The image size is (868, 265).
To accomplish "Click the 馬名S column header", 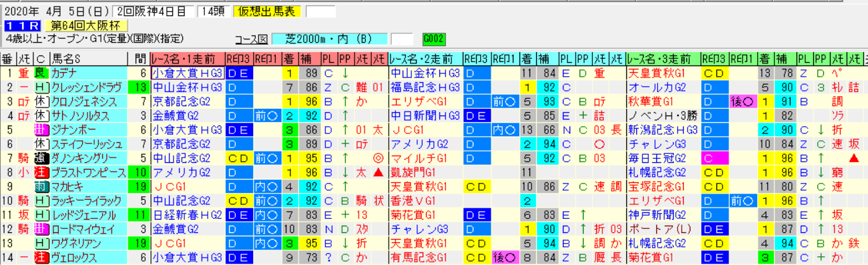I will [x=88, y=58].
